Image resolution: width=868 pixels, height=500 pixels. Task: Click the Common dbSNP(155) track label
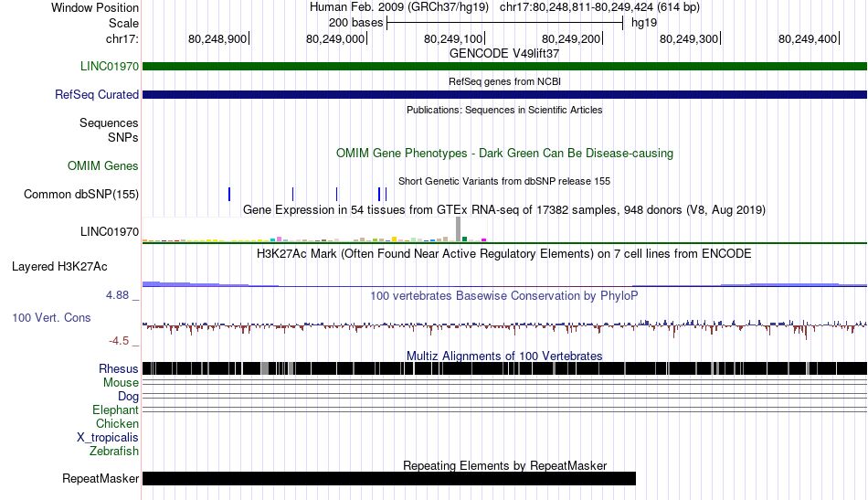(80, 195)
